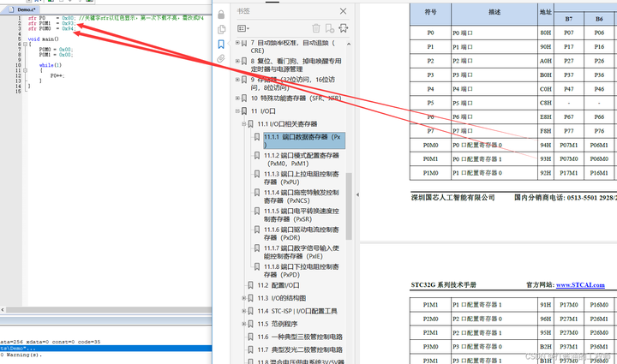617x364 pixels.
Task: Open bookmark 11.7 典型发光二极管控制电路
Action: pos(300,349)
